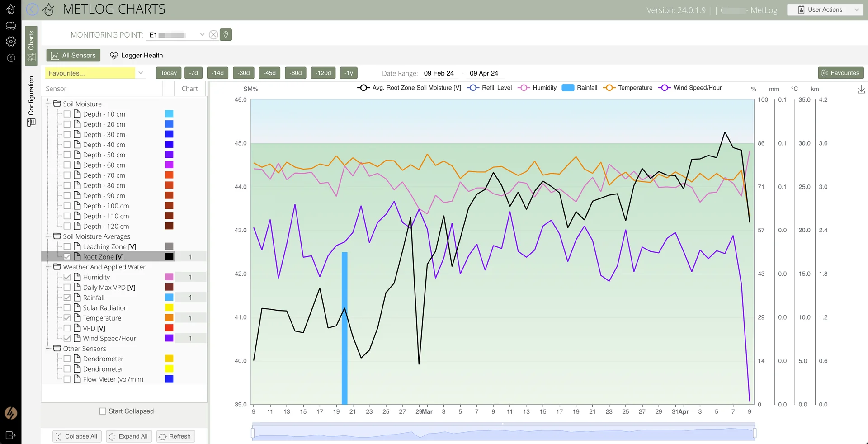Select the -120d range button

pyautogui.click(x=323, y=73)
